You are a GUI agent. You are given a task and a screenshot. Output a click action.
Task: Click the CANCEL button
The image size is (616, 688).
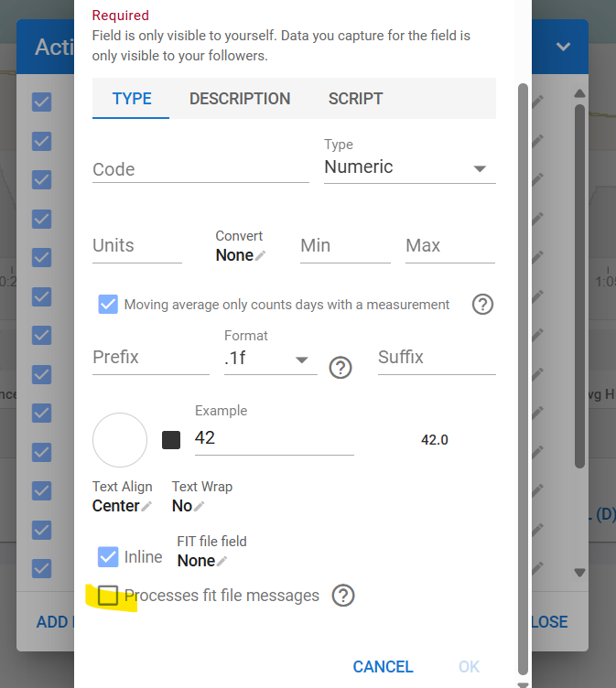[383, 667]
